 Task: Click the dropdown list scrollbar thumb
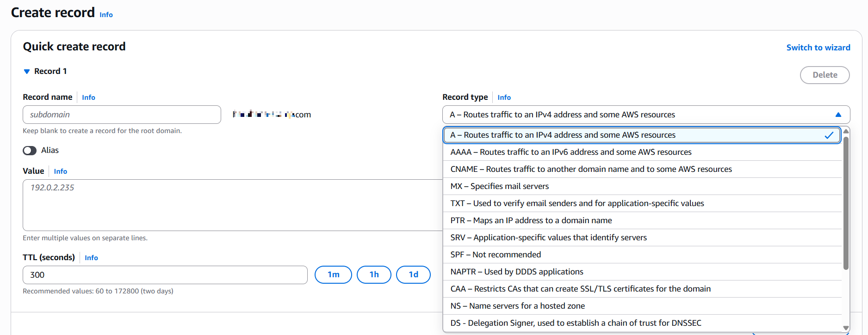coord(846,202)
